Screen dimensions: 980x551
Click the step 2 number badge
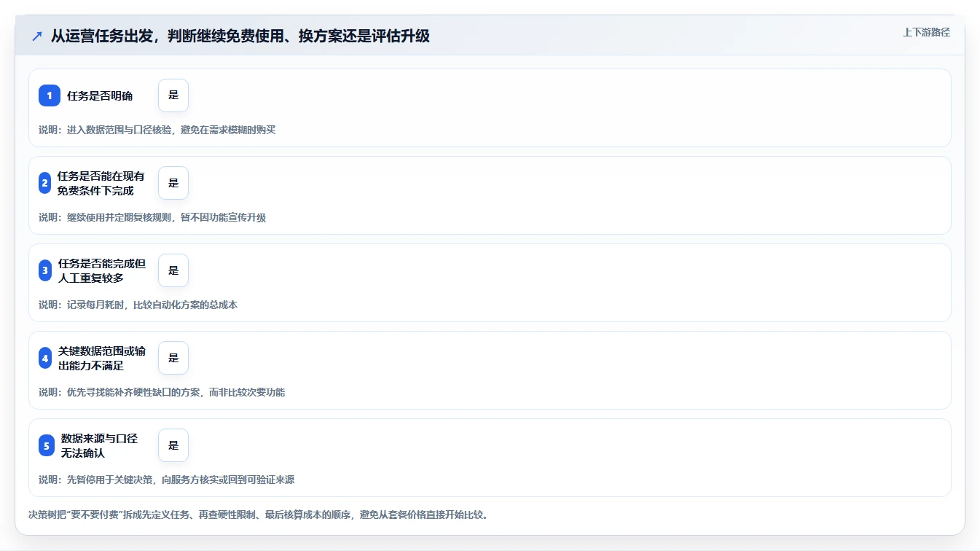45,183
